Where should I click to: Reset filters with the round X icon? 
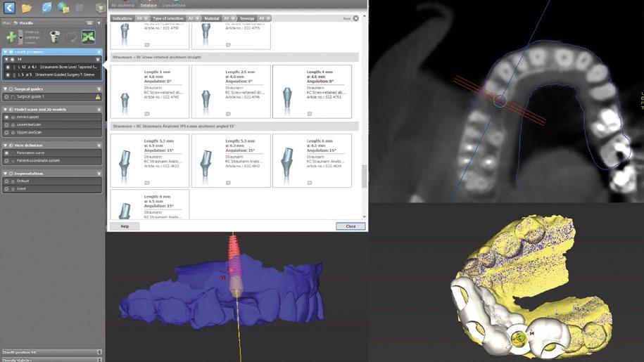tap(355, 18)
